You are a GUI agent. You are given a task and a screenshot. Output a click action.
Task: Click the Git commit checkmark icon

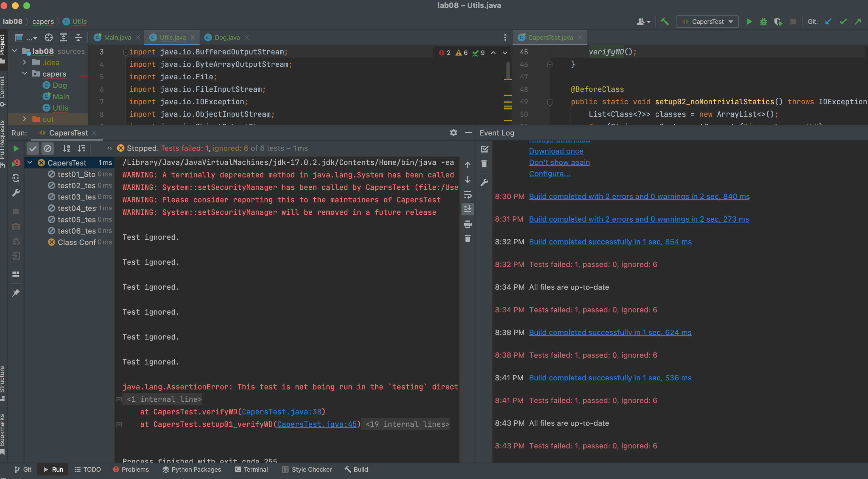click(x=843, y=22)
